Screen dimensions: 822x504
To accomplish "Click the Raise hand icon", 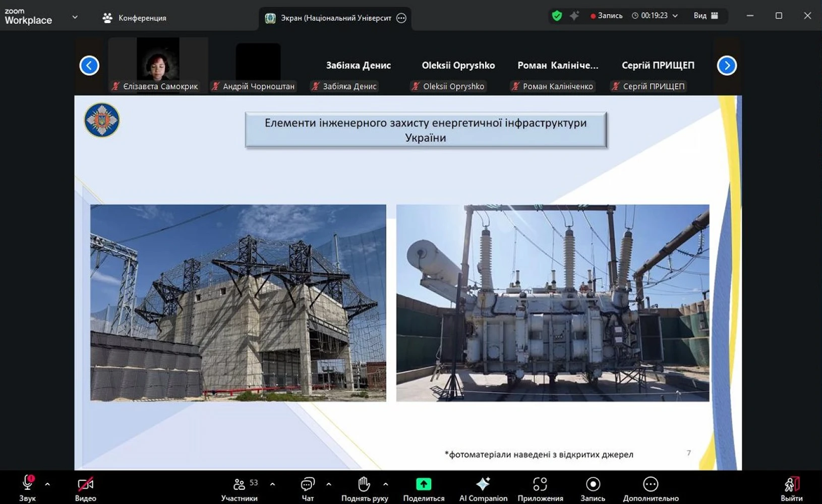I will point(364,485).
